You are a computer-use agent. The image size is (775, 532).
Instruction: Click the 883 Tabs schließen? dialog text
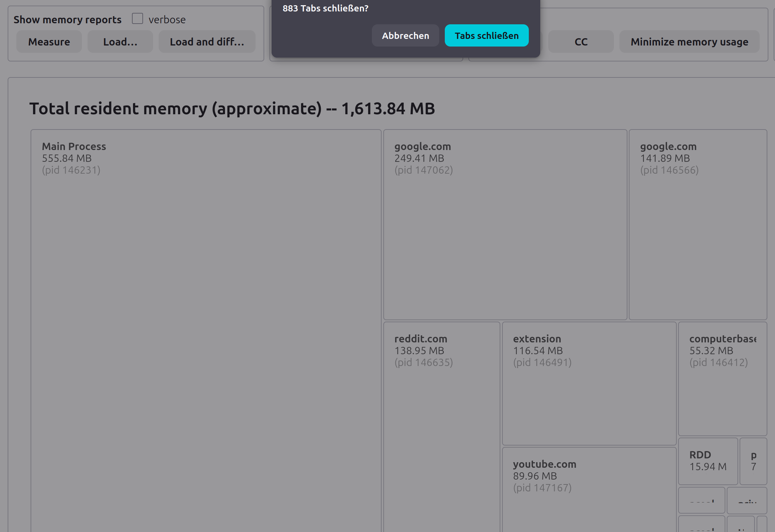pos(325,8)
